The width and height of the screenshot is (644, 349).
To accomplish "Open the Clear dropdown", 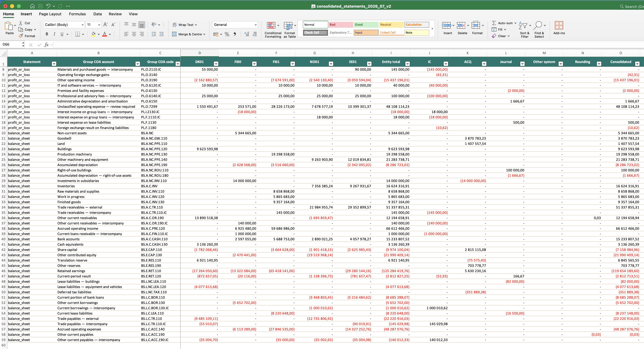I will 501,36.
